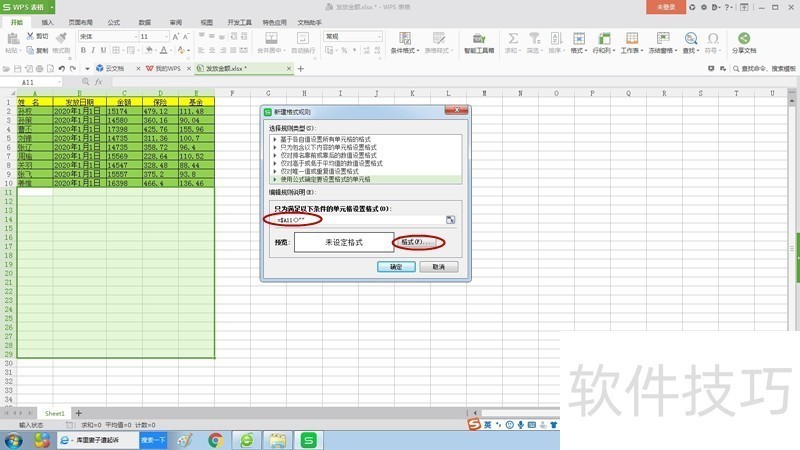Viewport: 800px width, 450px height.
Task: Select rule type 仅对唯一值或重复值设置格式
Action: click(366, 171)
